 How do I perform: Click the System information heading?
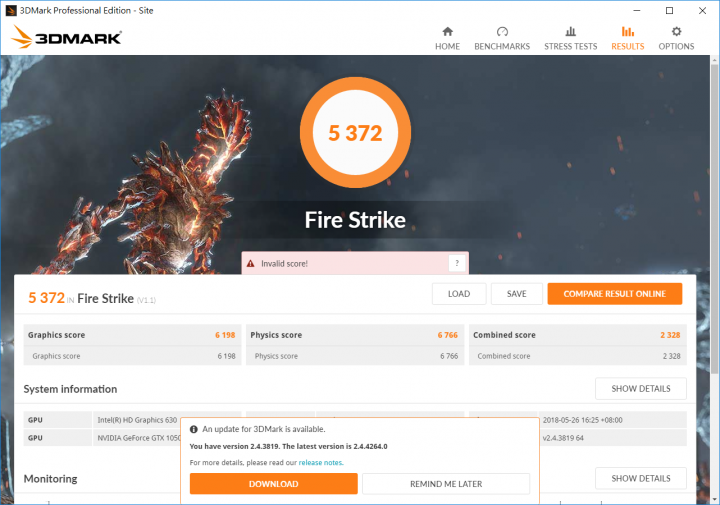click(70, 389)
